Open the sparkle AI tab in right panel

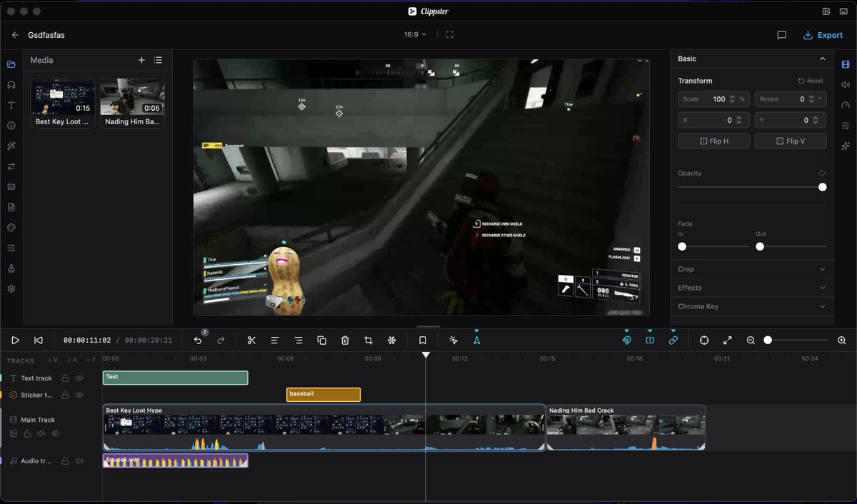coord(846,146)
